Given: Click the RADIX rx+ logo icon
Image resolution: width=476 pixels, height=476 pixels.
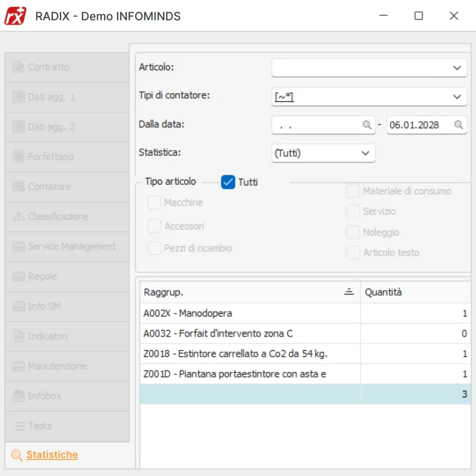Looking at the screenshot, I should pos(16,16).
